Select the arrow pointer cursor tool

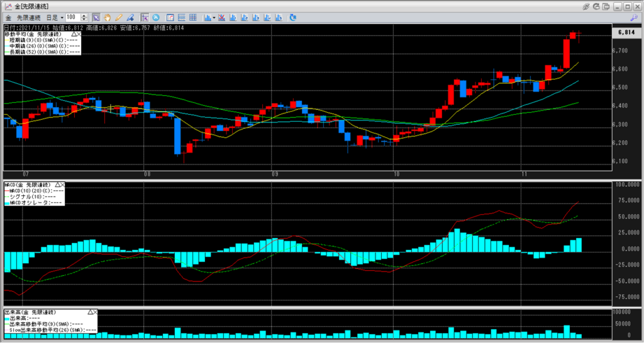tap(96, 18)
